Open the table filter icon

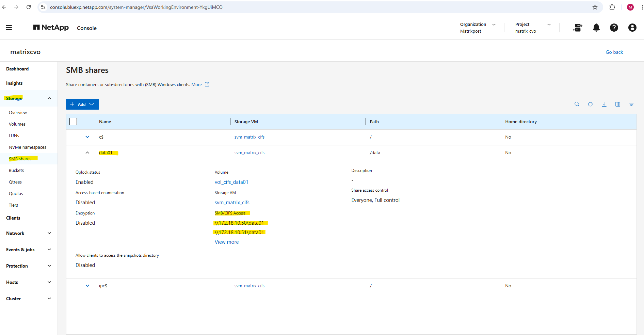point(631,104)
